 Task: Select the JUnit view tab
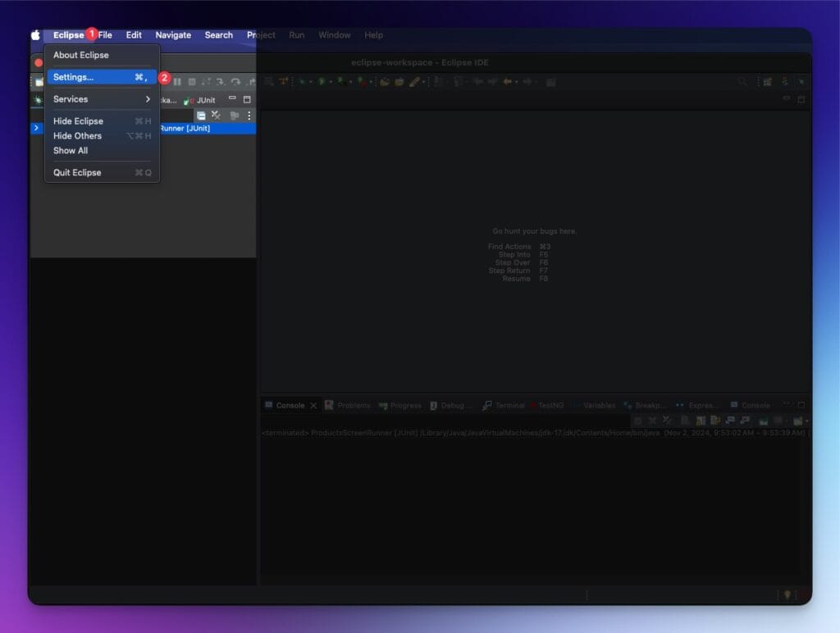[200, 100]
